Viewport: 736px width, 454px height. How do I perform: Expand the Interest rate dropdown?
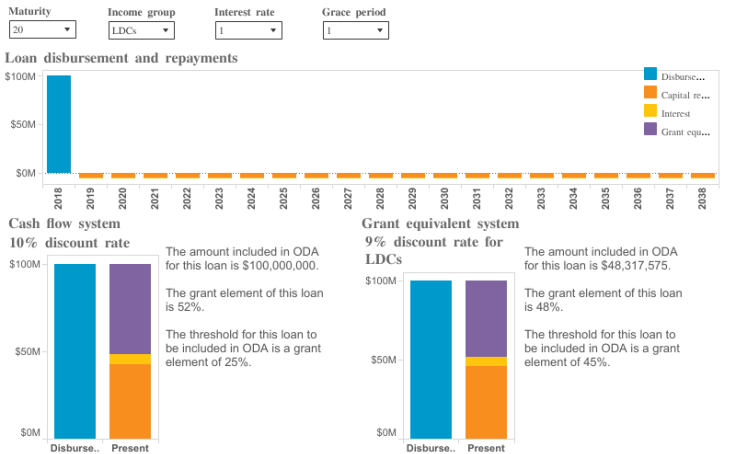coord(248,31)
